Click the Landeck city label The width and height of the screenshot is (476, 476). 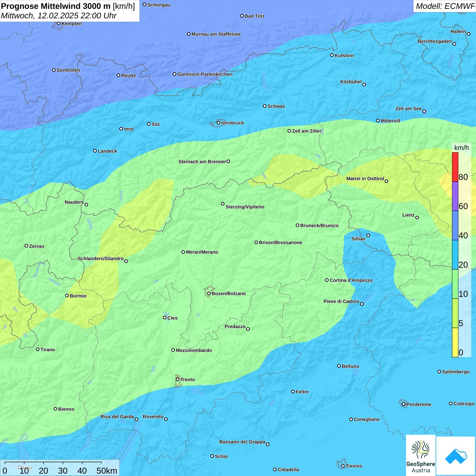pos(107,151)
